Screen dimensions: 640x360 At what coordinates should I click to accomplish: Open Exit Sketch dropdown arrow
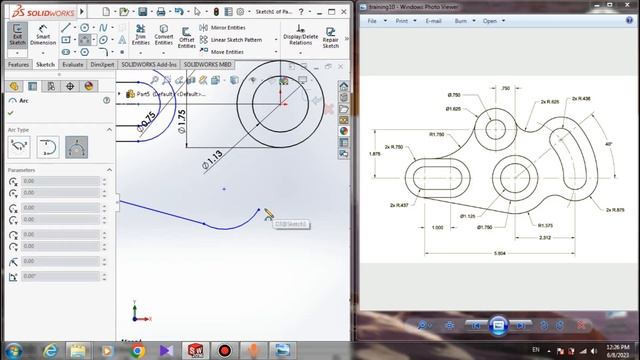tap(17, 53)
